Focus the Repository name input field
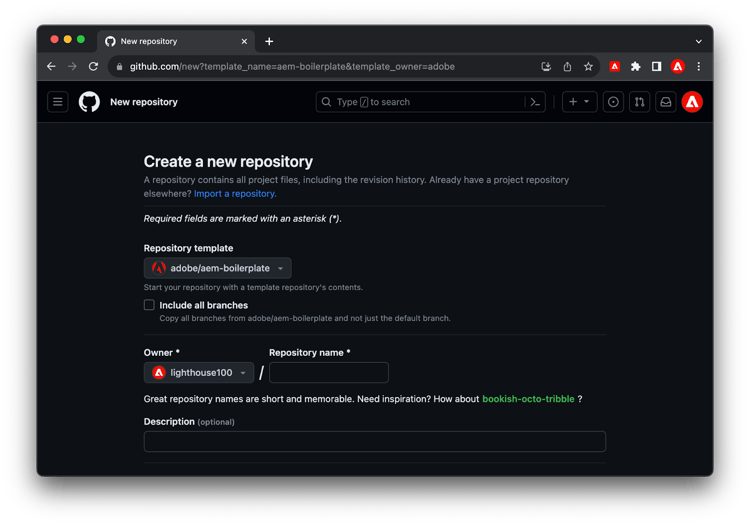 tap(329, 372)
